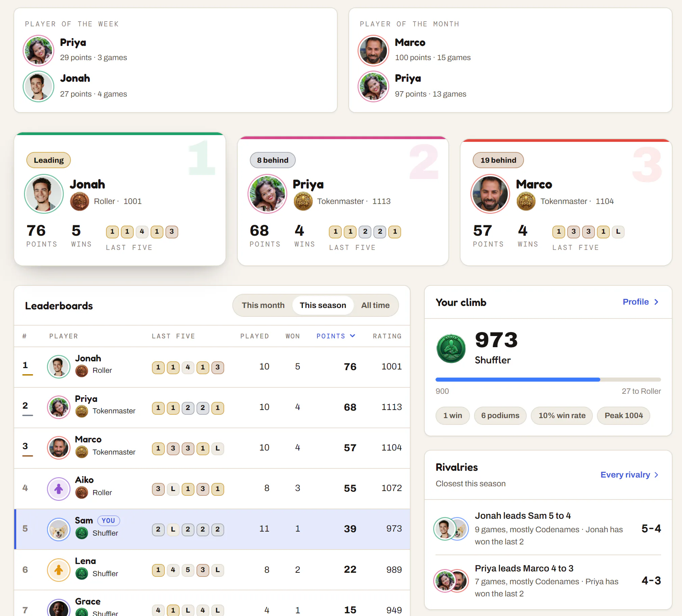Screen dimensions: 682x616
Task: Click Jonah's large avatar in leading card
Action: click(44, 194)
